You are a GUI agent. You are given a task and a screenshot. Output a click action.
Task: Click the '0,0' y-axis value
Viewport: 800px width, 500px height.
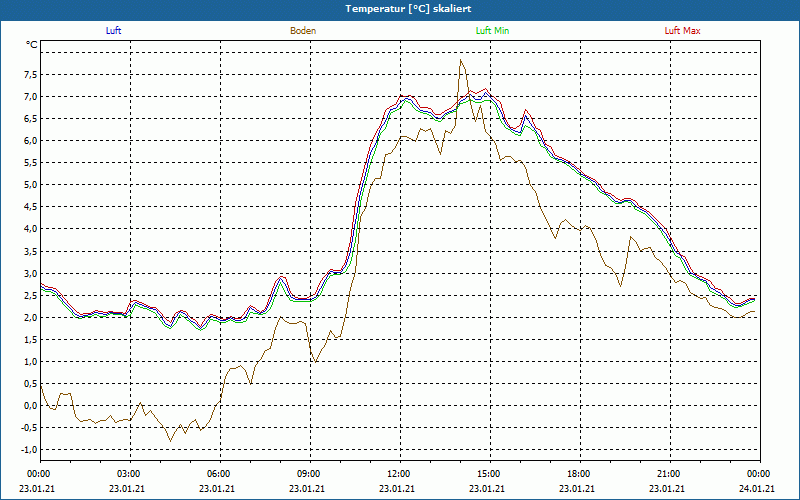point(30,406)
